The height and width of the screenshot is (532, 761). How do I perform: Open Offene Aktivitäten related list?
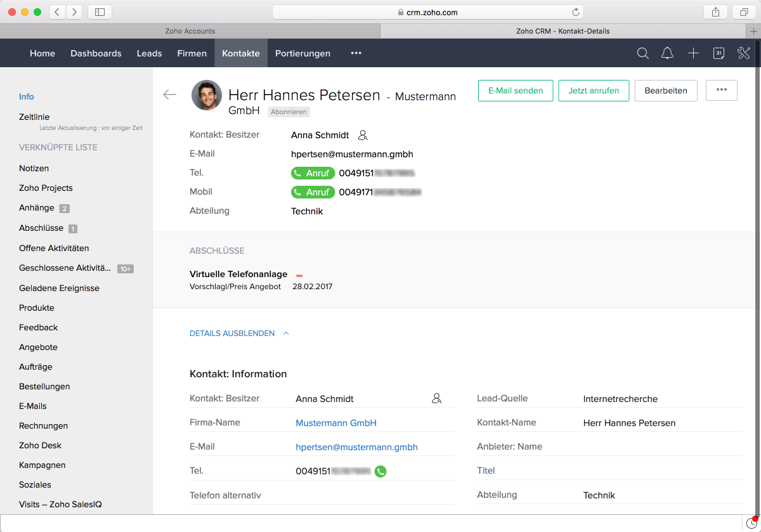coord(54,248)
